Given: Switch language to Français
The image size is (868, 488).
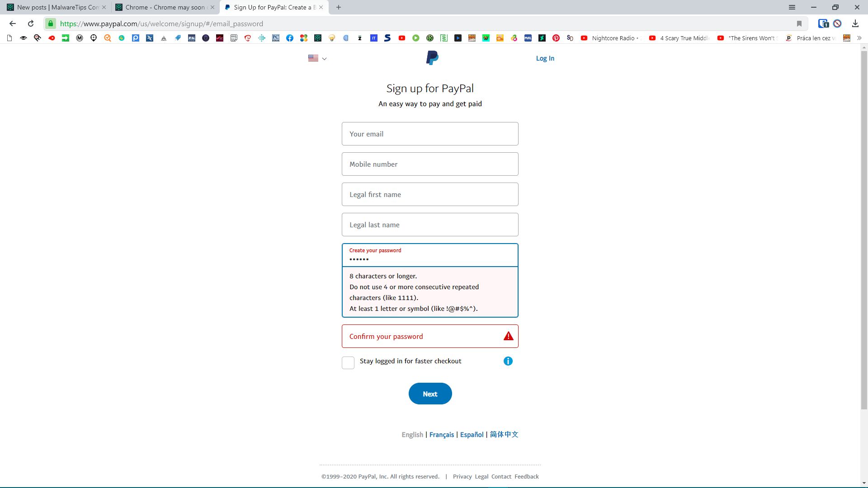Looking at the screenshot, I should (x=441, y=435).
